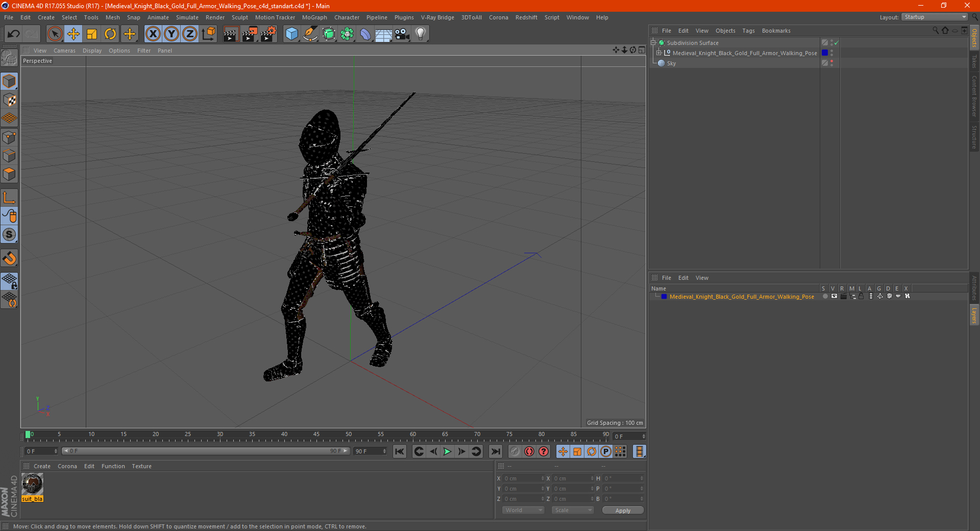Toggle layer View eye icon in Layers
The image size is (980, 531).
click(x=834, y=296)
